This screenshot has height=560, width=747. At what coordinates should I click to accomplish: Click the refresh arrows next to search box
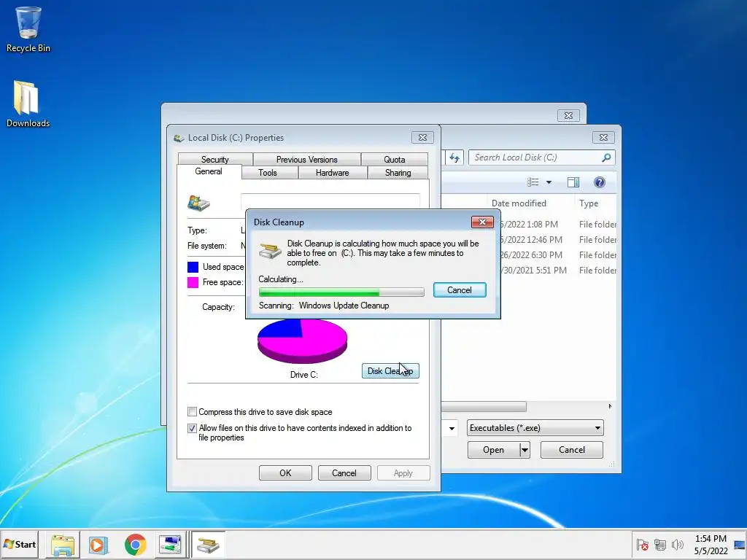[454, 157]
